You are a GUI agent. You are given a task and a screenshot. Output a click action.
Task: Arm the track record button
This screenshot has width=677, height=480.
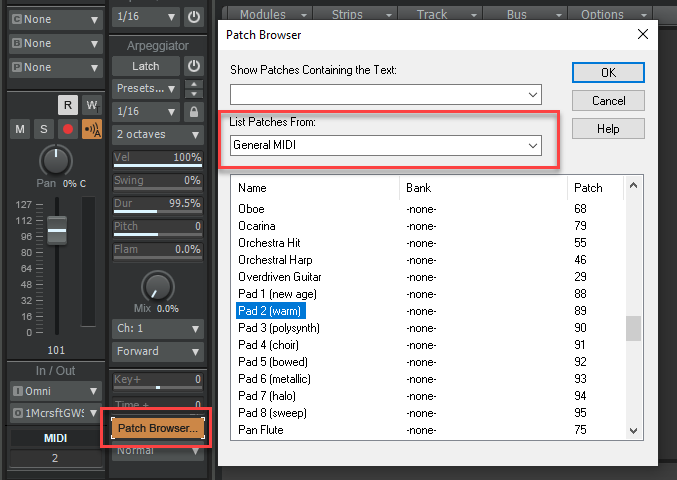click(68, 129)
